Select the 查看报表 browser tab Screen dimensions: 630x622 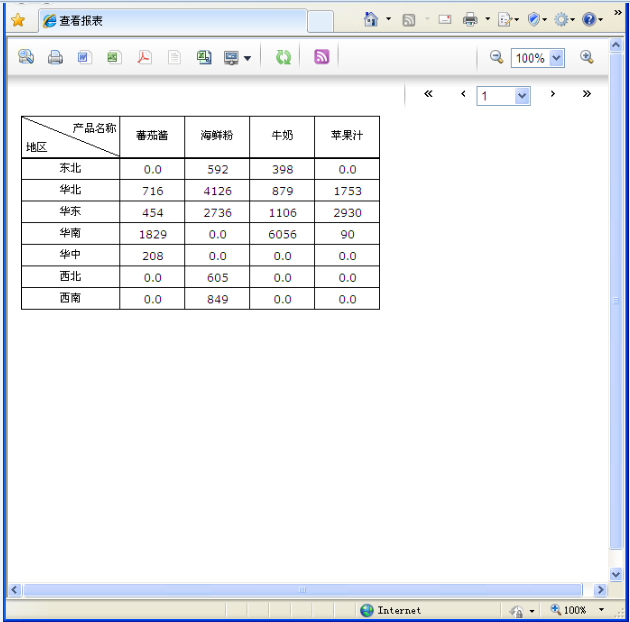tap(173, 20)
